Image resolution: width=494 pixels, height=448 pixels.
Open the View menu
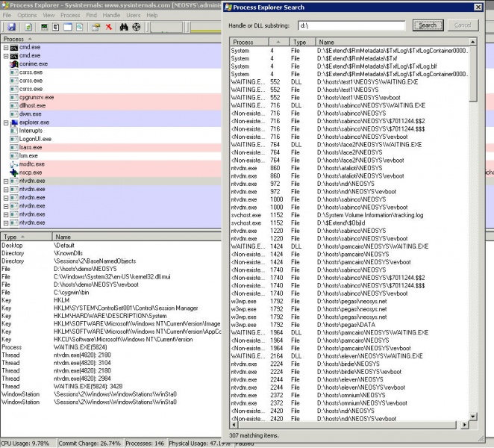(x=49, y=15)
